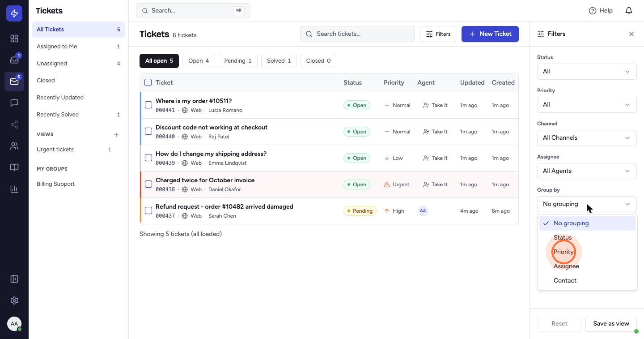Click the New Ticket button

click(490, 34)
